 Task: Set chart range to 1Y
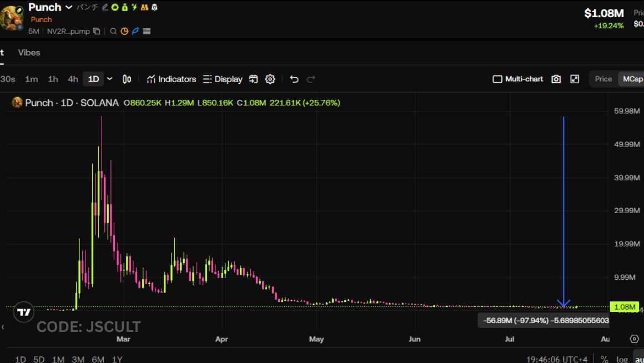point(117,359)
